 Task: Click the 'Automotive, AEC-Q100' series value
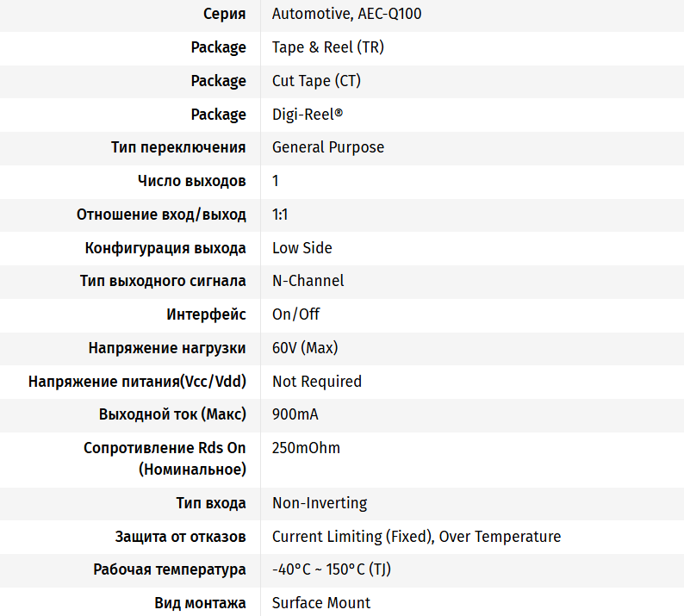347,14
